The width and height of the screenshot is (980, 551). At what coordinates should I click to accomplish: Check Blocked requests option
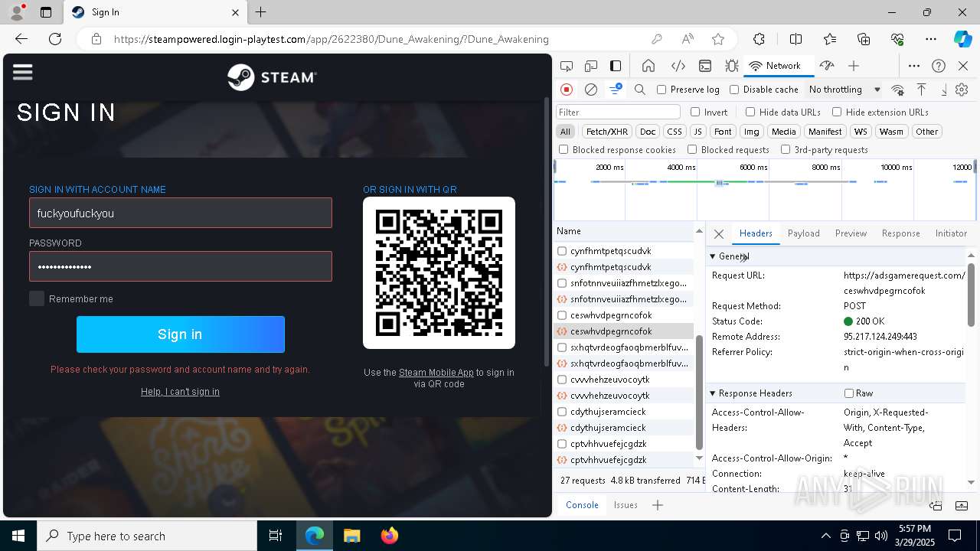[692, 150]
